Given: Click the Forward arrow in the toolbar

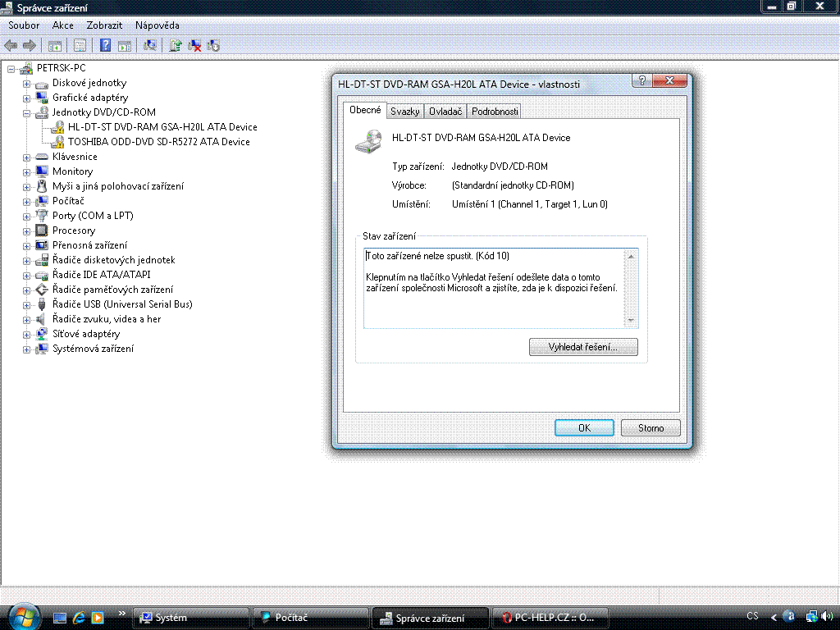Looking at the screenshot, I should click(x=30, y=46).
